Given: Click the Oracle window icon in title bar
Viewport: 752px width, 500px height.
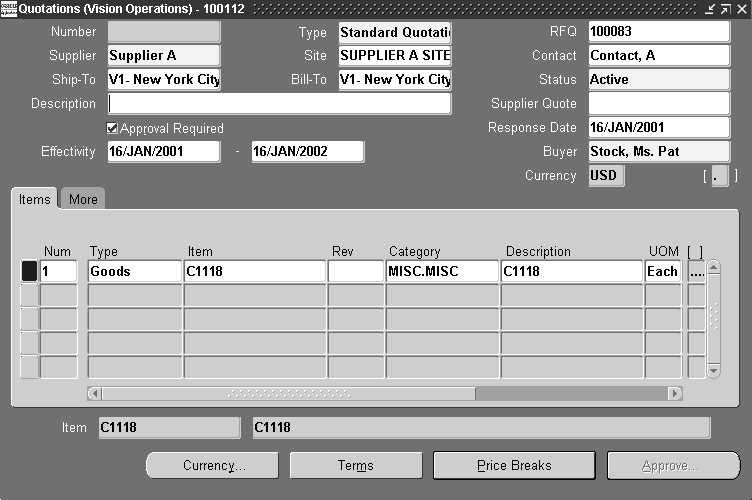Looking at the screenshot, I should click(x=9, y=9).
